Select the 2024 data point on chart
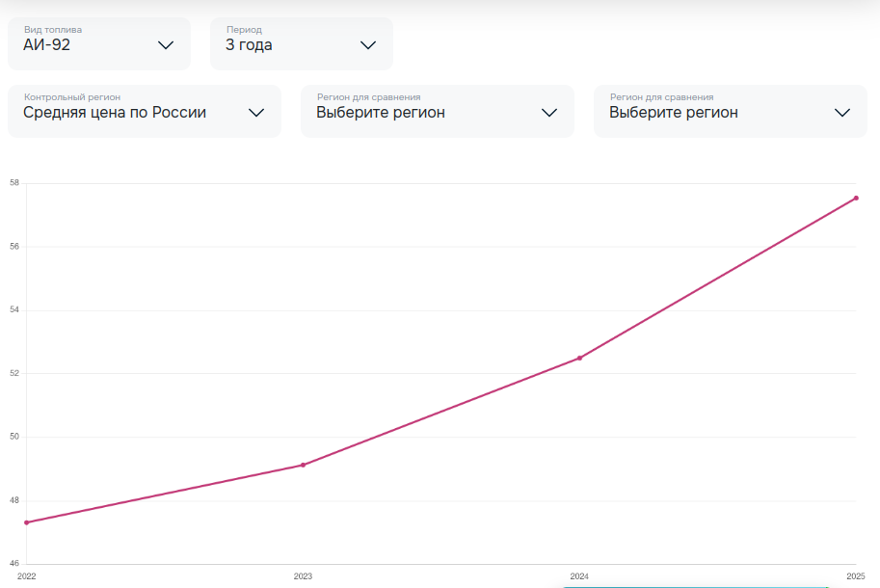 (579, 358)
